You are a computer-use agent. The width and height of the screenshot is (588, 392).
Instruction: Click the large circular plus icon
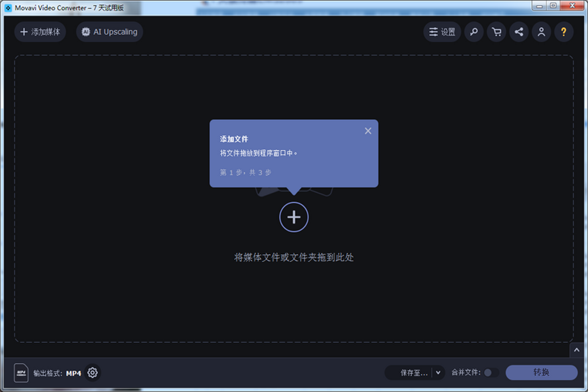[x=294, y=217]
